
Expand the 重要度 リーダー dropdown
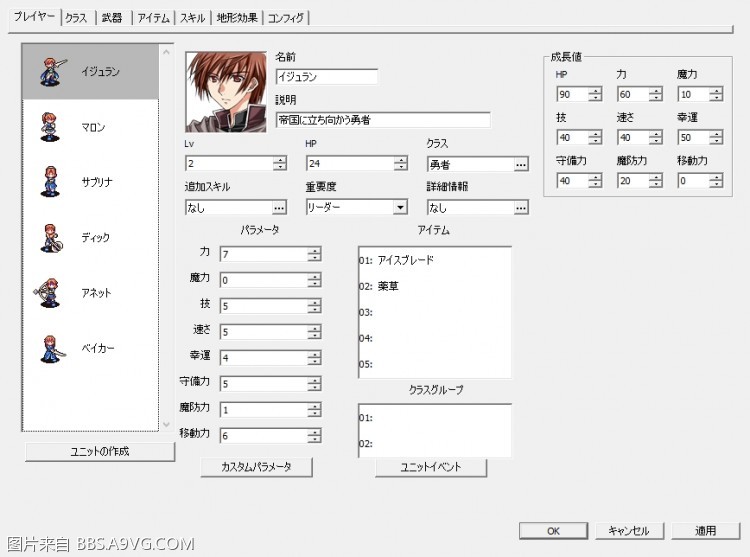click(400, 207)
